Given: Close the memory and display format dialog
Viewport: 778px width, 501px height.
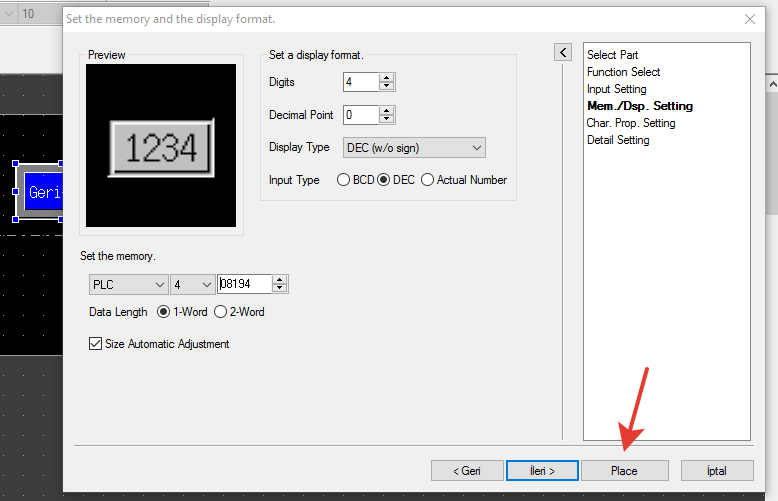Looking at the screenshot, I should (750, 18).
